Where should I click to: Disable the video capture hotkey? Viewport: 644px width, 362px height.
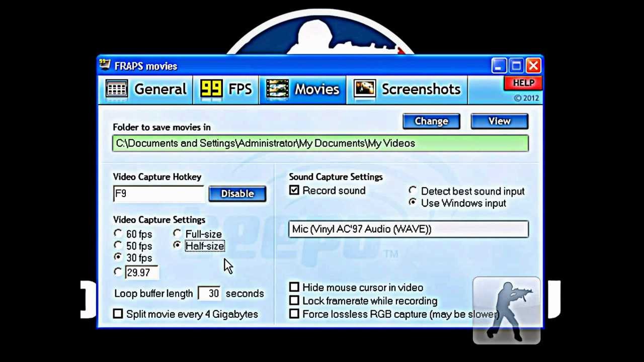[x=237, y=194]
